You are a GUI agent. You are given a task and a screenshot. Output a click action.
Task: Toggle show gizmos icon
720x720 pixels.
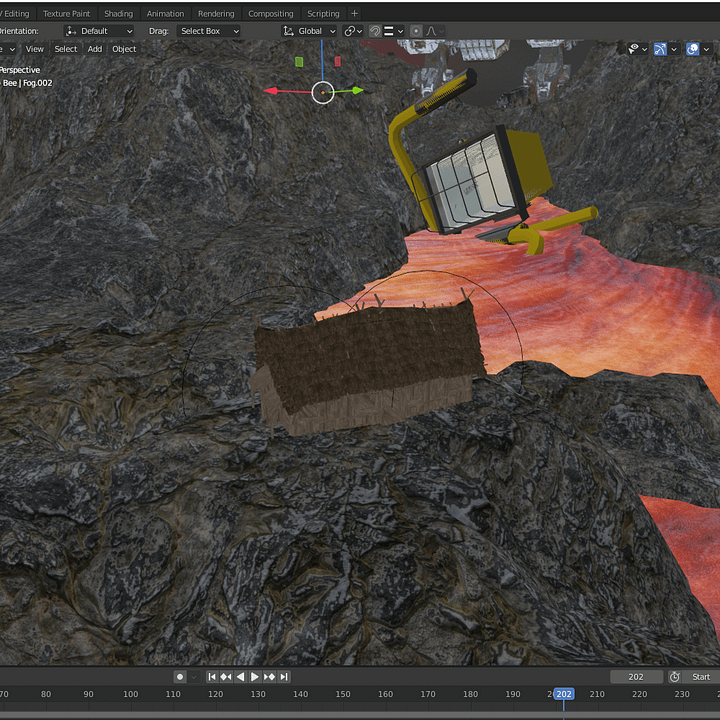[660, 49]
